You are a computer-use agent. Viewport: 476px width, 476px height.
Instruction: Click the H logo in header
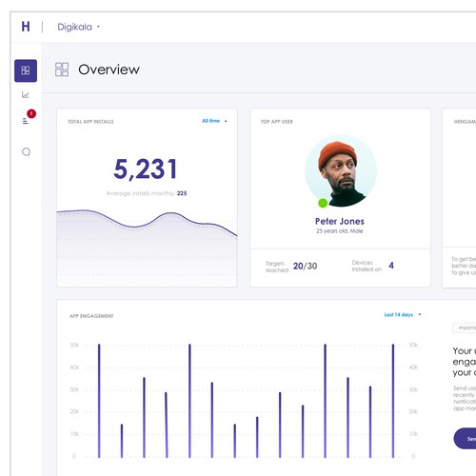point(26,27)
